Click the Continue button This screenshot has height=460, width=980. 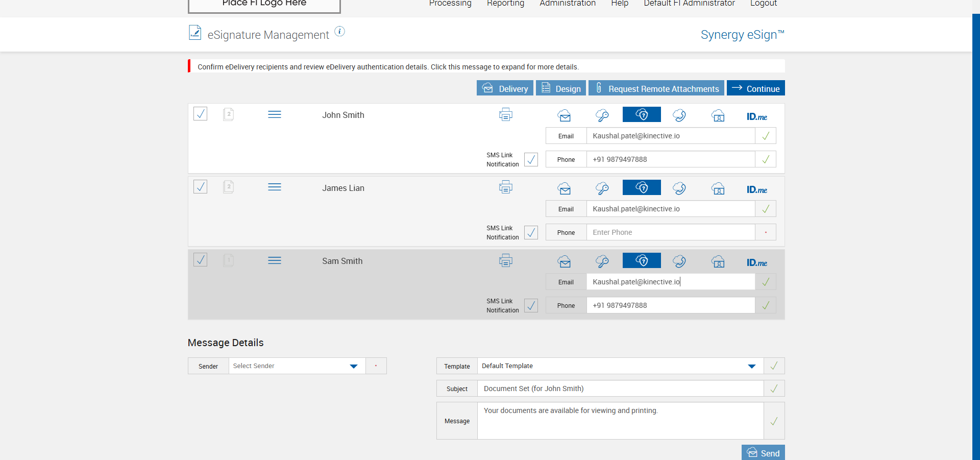click(756, 88)
